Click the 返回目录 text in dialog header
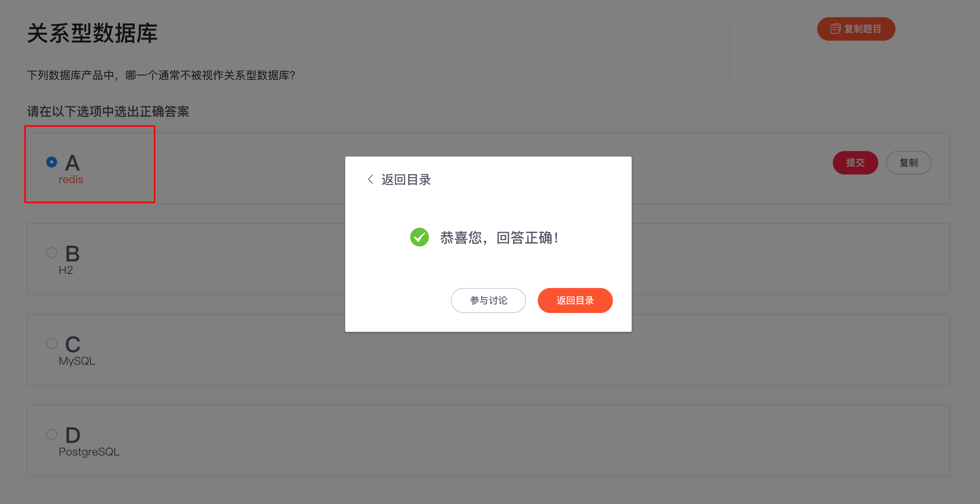Image resolution: width=980 pixels, height=504 pixels. click(406, 180)
